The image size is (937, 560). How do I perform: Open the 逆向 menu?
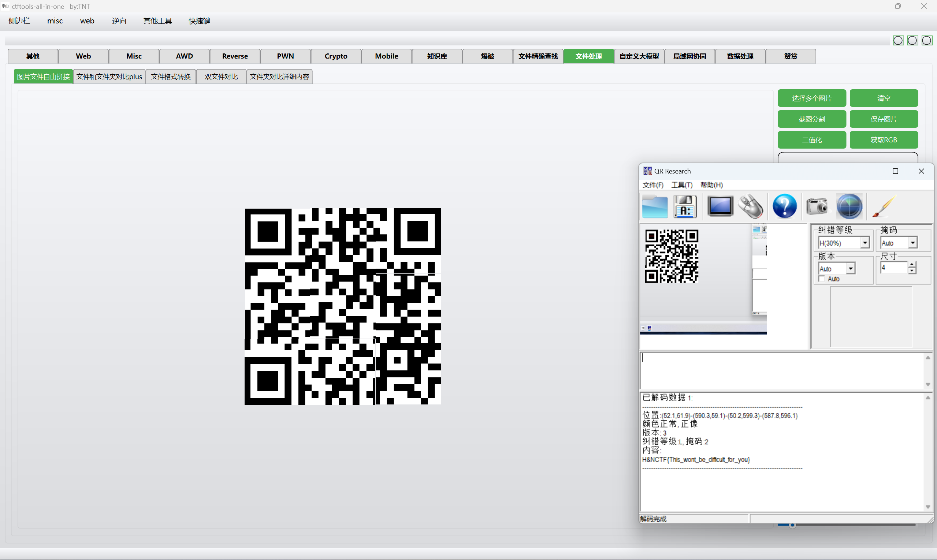[x=119, y=21]
